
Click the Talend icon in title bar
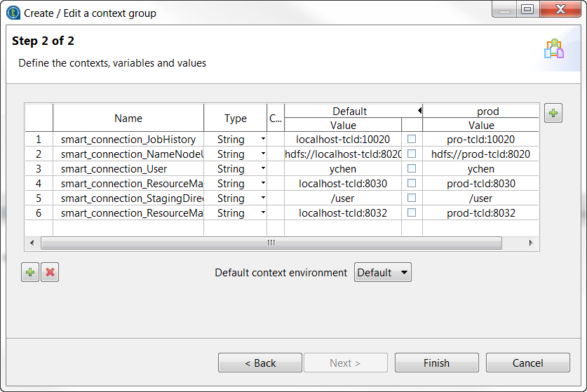tap(14, 13)
